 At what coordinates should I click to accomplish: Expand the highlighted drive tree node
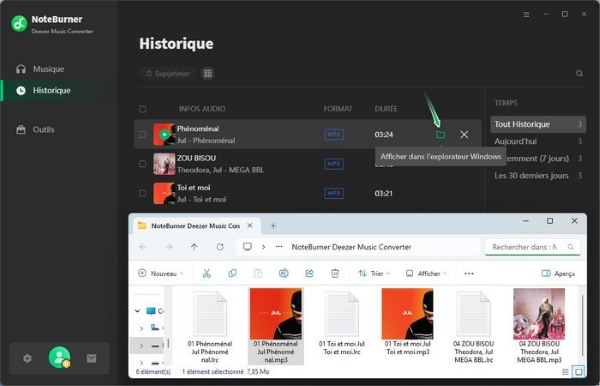click(x=142, y=346)
